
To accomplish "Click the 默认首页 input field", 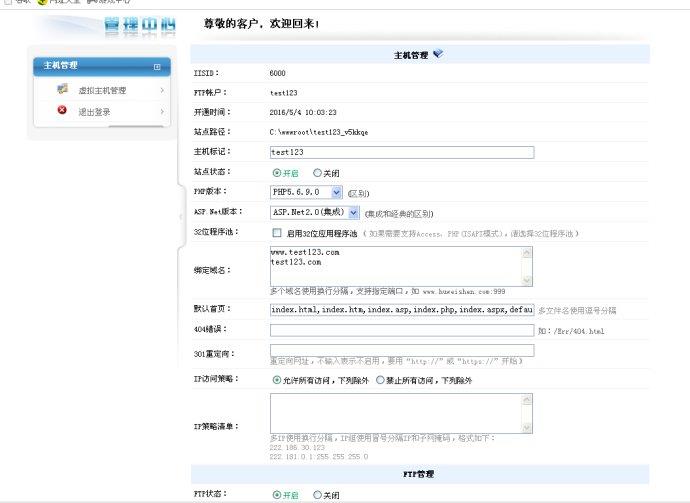I will [x=402, y=310].
